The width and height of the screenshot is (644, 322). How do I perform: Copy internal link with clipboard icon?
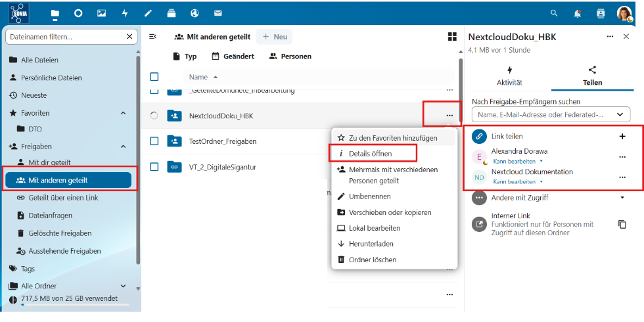coord(622,224)
